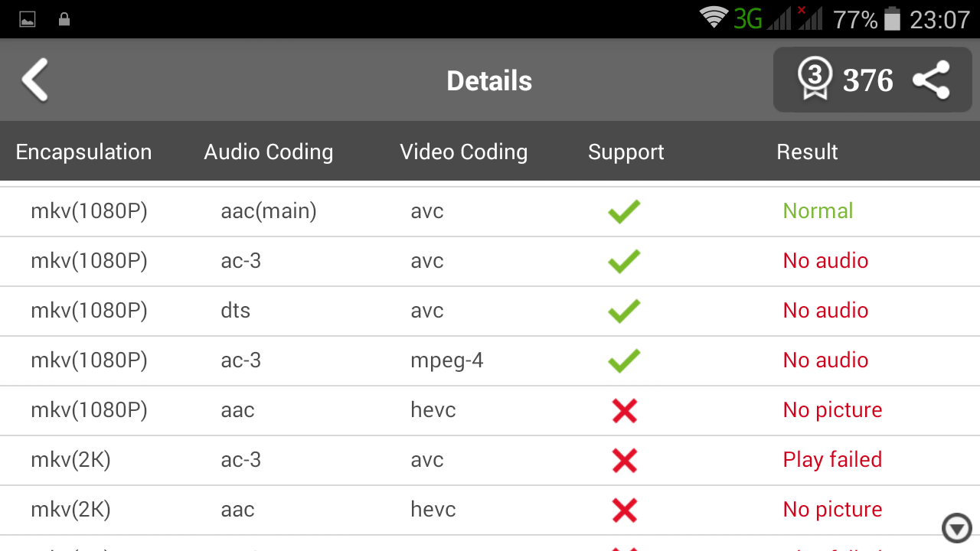Select the Support column header

(x=626, y=152)
